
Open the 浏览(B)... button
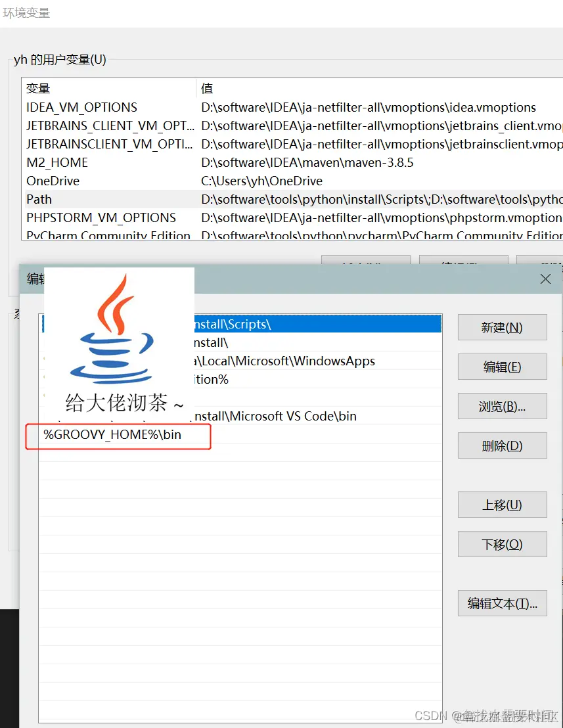[502, 406]
